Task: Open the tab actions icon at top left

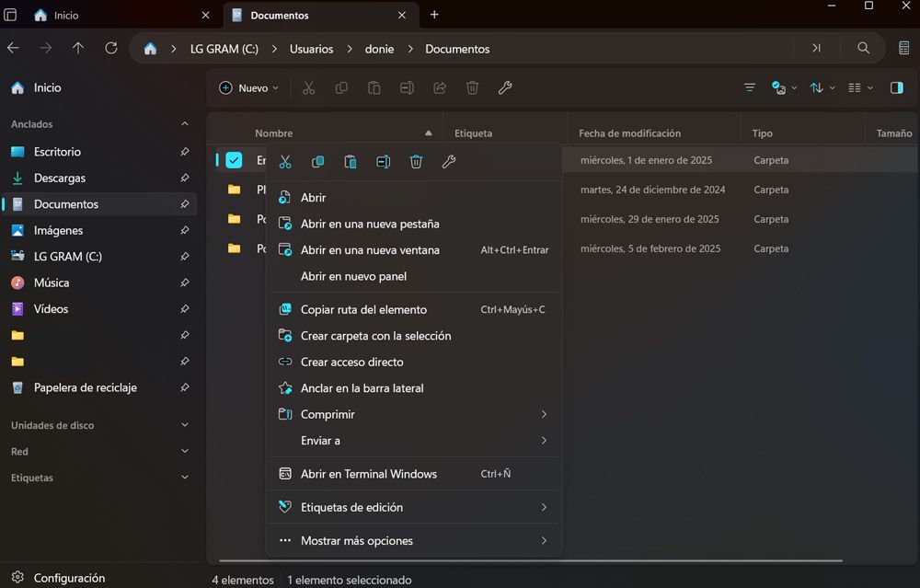Action: tap(10, 15)
